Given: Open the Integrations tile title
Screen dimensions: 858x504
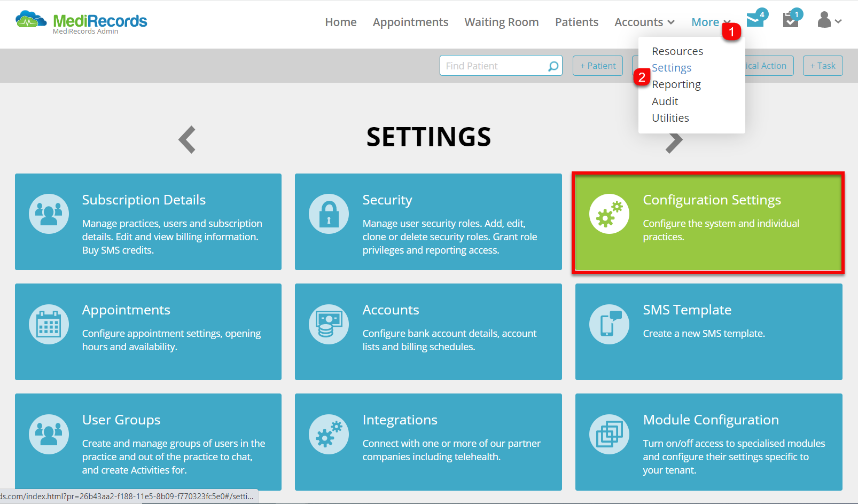Looking at the screenshot, I should pyautogui.click(x=400, y=420).
